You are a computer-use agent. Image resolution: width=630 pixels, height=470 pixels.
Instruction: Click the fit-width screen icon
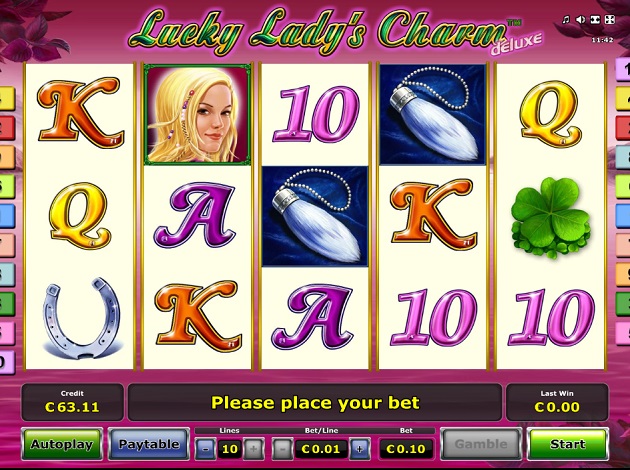pyautogui.click(x=595, y=19)
